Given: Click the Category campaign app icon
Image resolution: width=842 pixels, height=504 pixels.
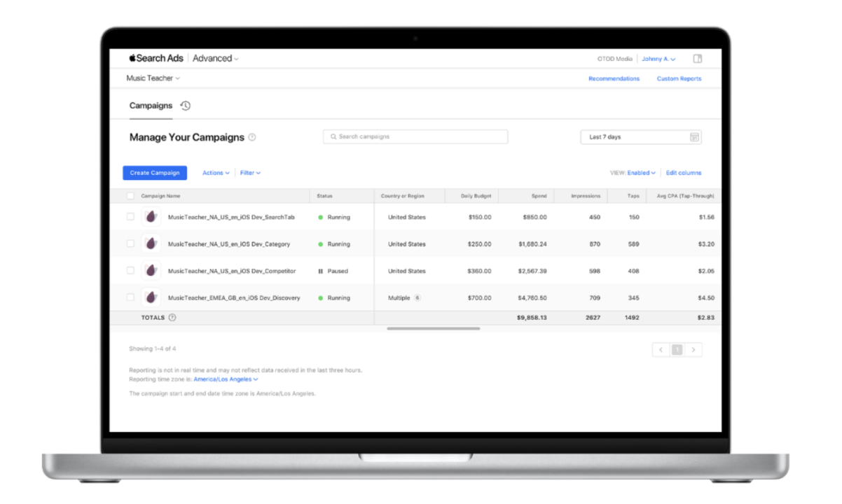Looking at the screenshot, I should pyautogui.click(x=151, y=244).
